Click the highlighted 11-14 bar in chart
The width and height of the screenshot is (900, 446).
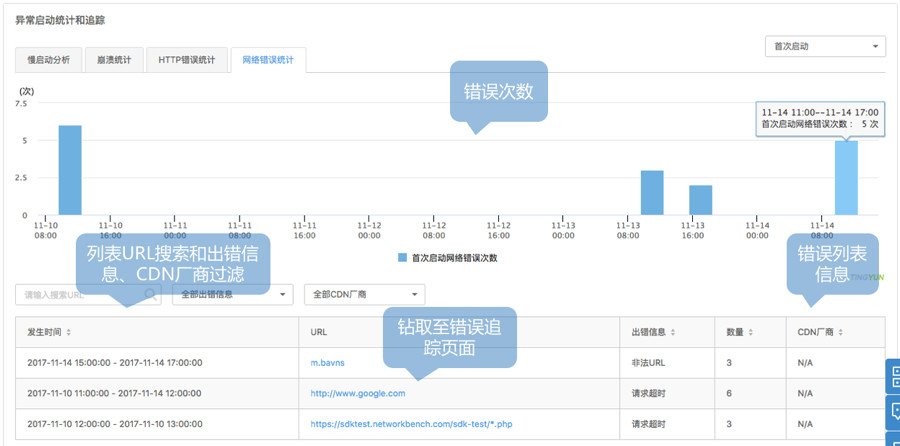846,178
